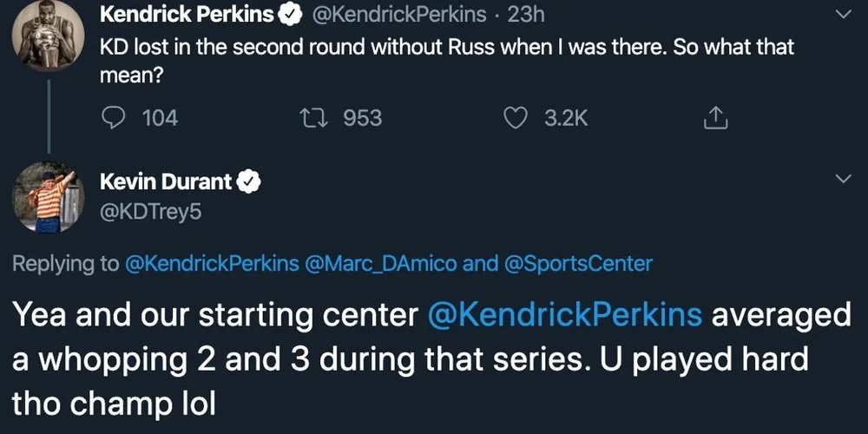Open the Kevin Durant display name
Image resolution: width=868 pixels, height=434 pixels.
coord(166,181)
